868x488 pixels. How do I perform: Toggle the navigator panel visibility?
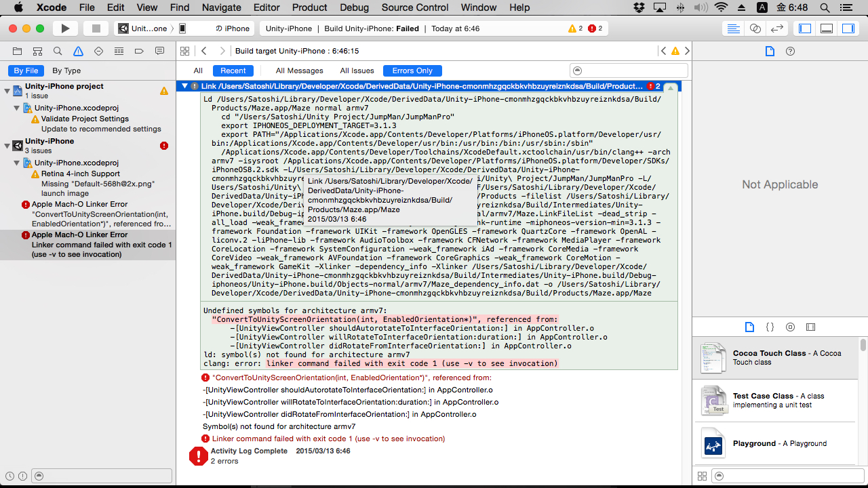click(805, 28)
